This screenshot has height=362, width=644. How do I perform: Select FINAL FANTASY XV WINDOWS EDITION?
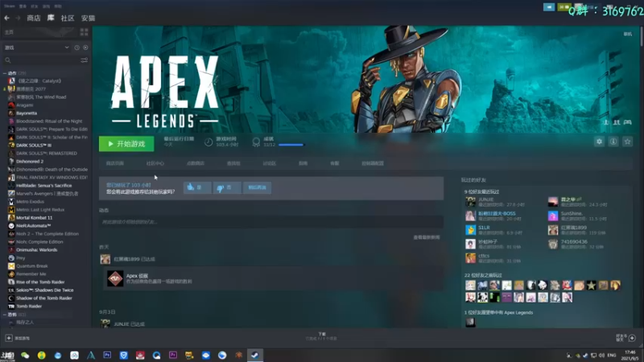(x=52, y=177)
